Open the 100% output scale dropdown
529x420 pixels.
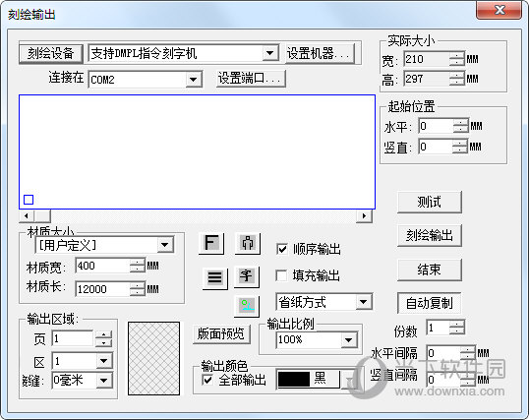point(348,339)
